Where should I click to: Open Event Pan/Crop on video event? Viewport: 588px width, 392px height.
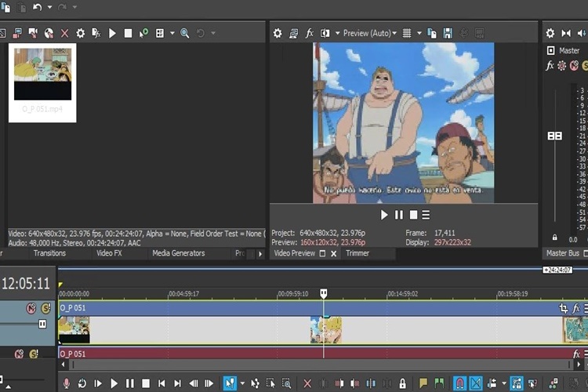563,308
